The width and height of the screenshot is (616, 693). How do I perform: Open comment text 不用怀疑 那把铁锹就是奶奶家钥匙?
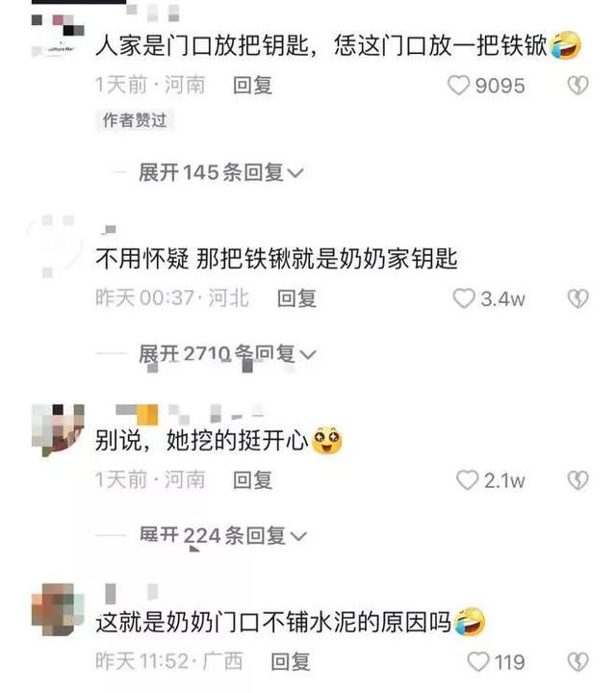click(x=276, y=259)
